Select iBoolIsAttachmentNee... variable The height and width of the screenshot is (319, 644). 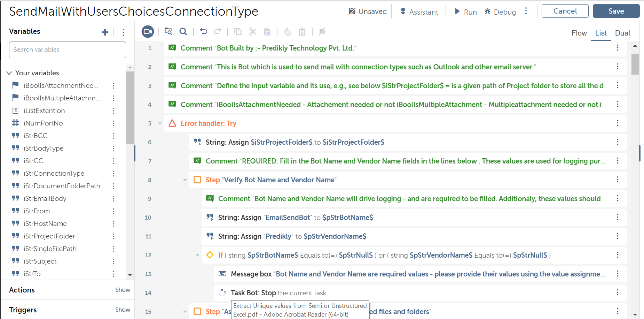pos(61,85)
